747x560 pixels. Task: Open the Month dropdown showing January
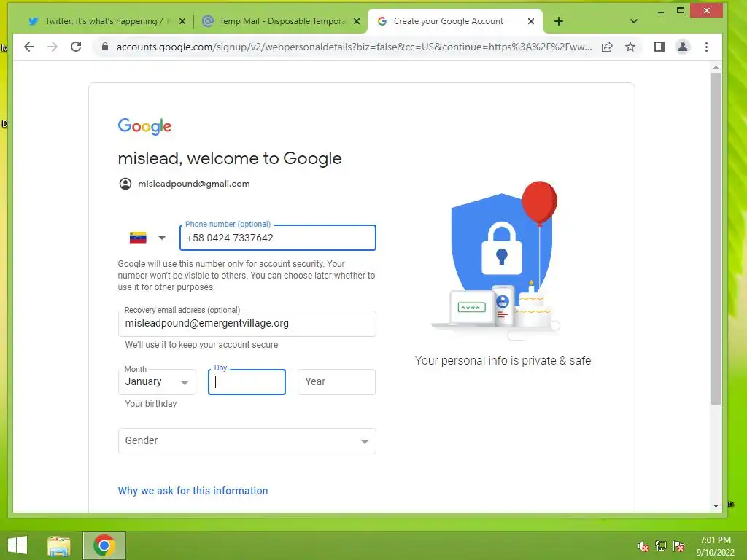(x=158, y=382)
